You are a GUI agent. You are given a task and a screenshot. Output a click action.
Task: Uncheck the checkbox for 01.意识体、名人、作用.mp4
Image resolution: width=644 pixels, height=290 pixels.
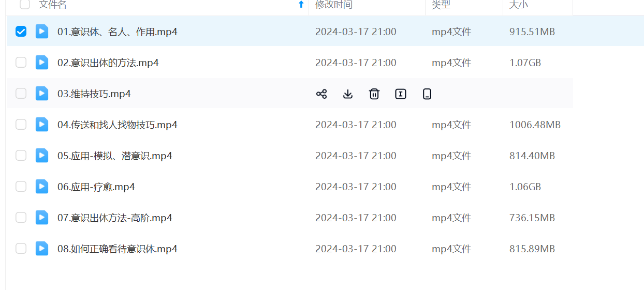coord(21,32)
